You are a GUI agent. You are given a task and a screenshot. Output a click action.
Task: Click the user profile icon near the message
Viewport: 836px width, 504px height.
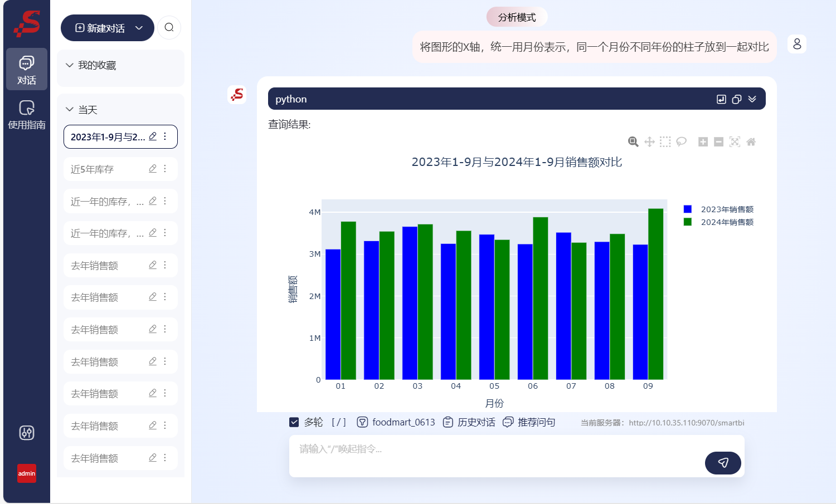797,44
